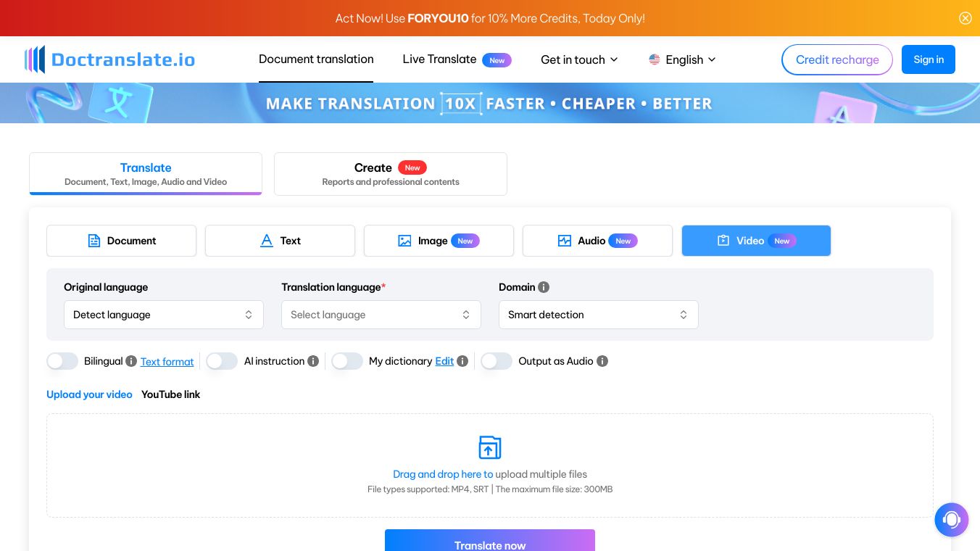
Task: Click the Edit link for My dictionary
Action: [x=444, y=361]
